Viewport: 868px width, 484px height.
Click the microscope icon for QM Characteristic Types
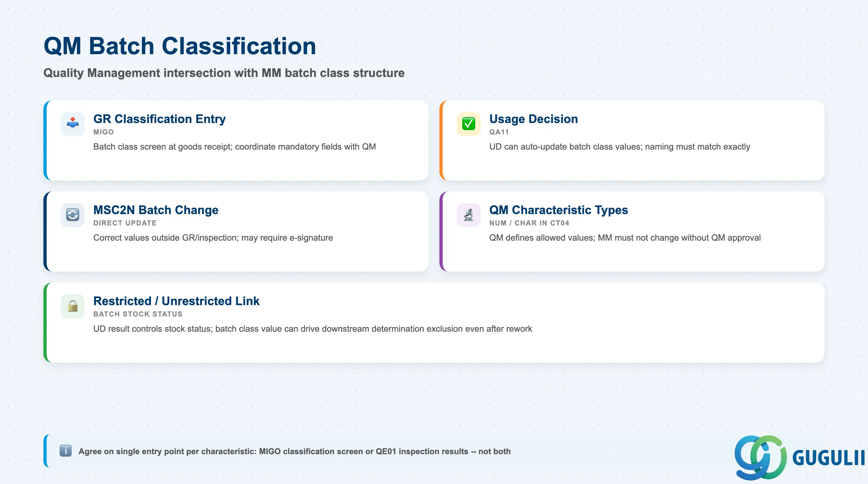(x=468, y=215)
